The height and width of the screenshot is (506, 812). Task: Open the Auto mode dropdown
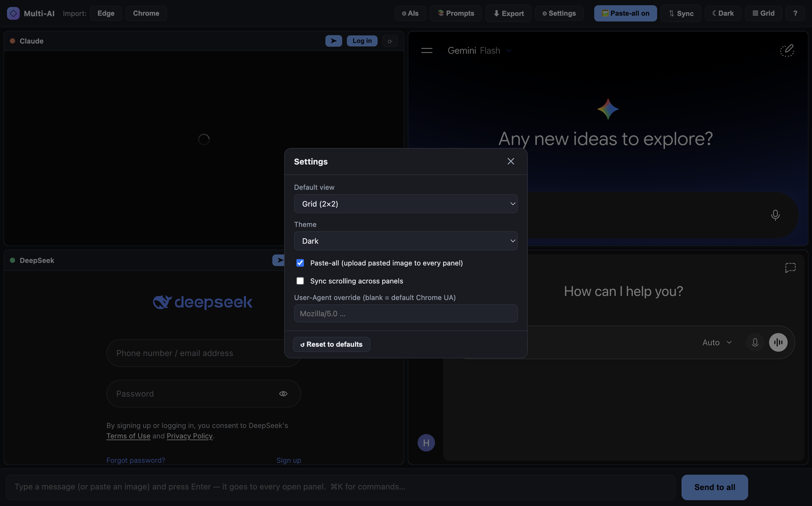coord(717,342)
